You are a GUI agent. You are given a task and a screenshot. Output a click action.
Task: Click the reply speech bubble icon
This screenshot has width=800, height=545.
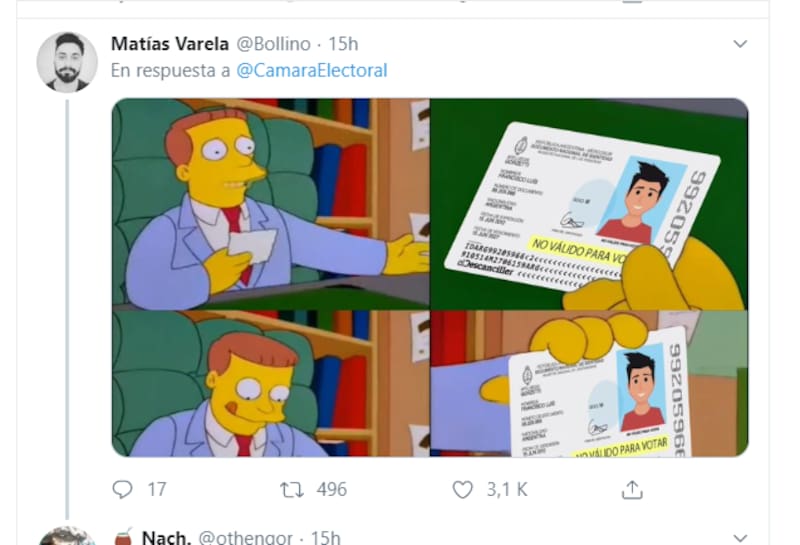122,489
